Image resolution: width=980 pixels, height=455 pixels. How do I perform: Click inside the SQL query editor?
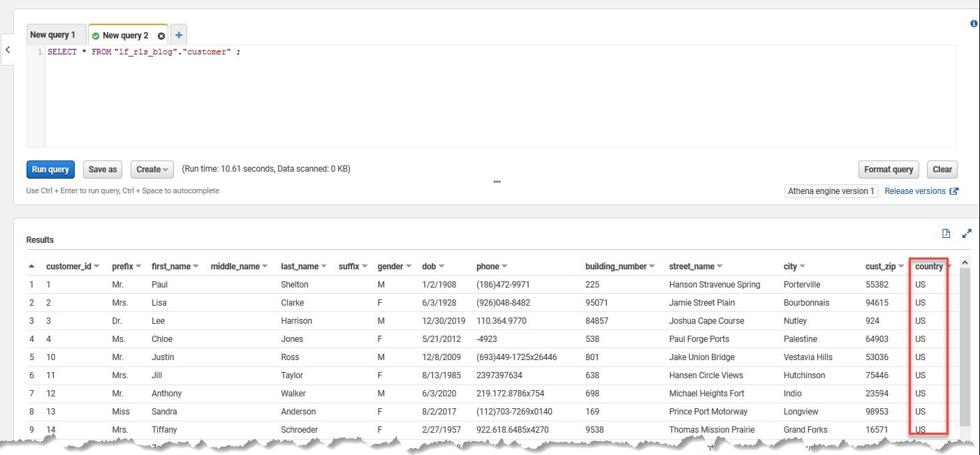pyautogui.click(x=500, y=96)
